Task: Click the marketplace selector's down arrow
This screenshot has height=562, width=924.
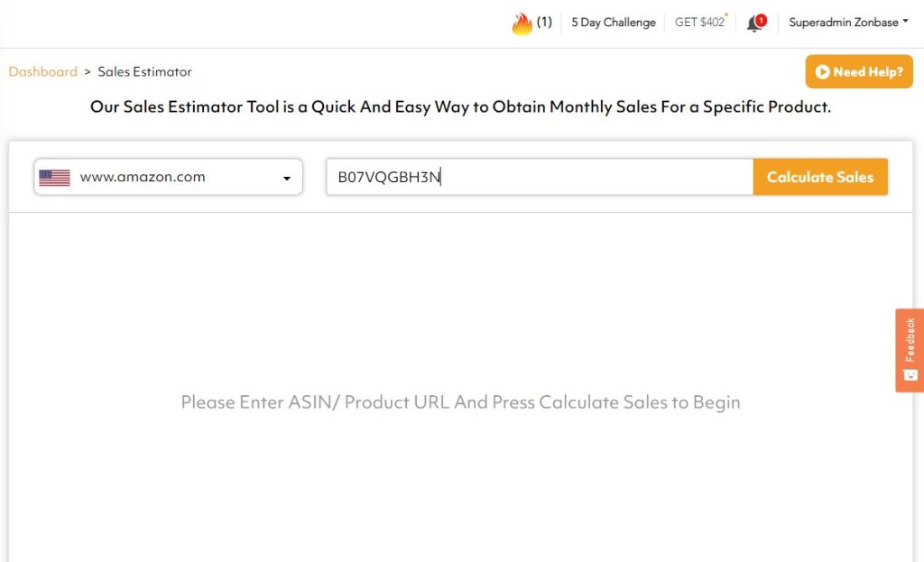Action: [x=287, y=179]
